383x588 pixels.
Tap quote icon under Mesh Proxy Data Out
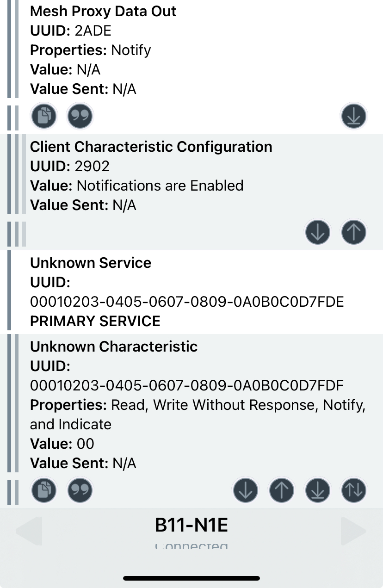(x=80, y=116)
